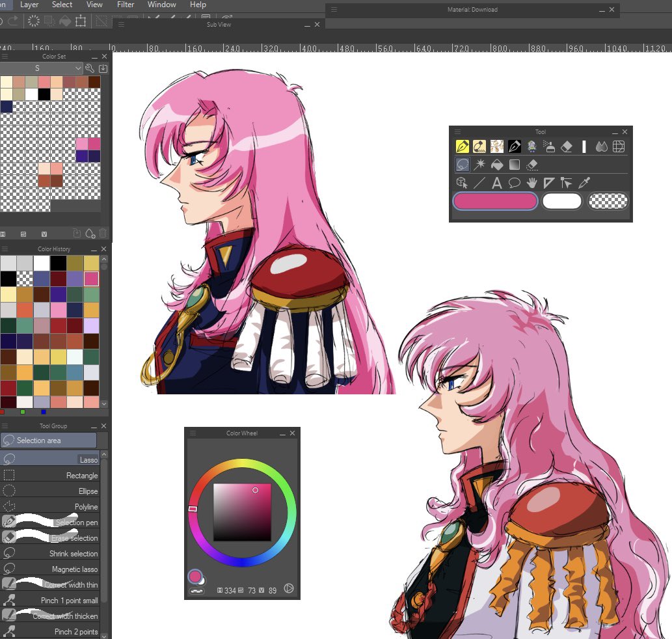Choose the Magnetic lasso sub tool

(49, 569)
